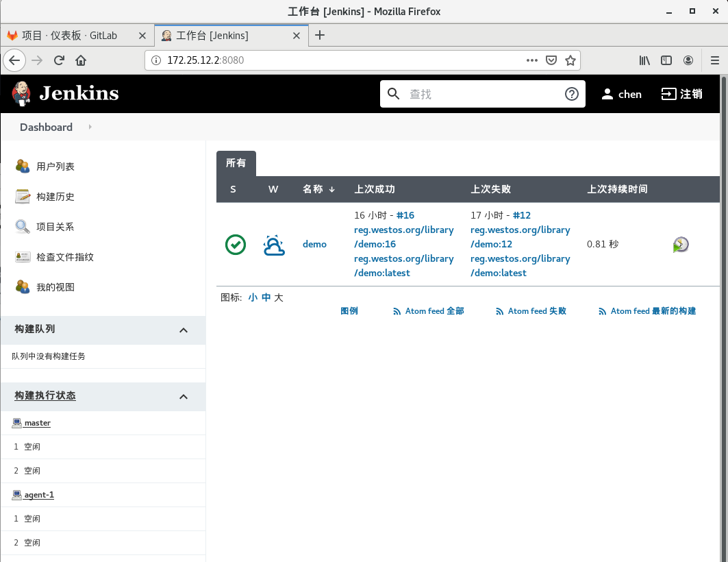Image resolution: width=728 pixels, height=562 pixels.
Task: Open search help question mark icon
Action: coord(572,94)
